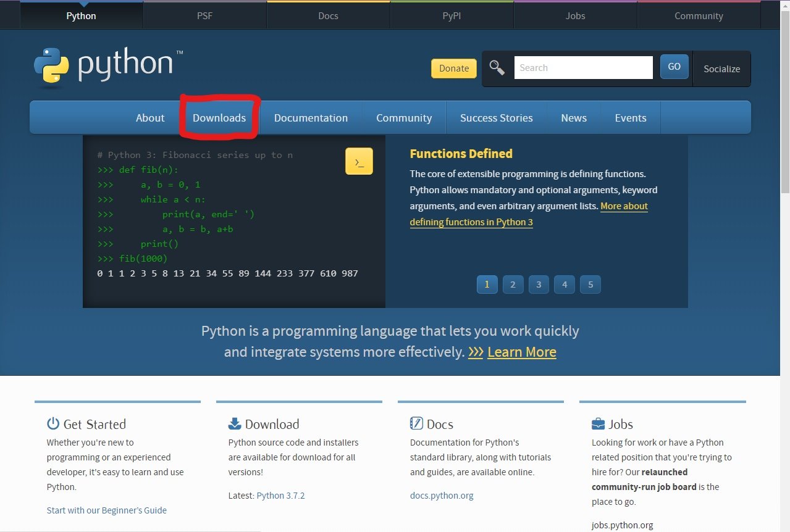This screenshot has height=532, width=790.
Task: Click the magnifying glass search icon
Action: (x=497, y=67)
